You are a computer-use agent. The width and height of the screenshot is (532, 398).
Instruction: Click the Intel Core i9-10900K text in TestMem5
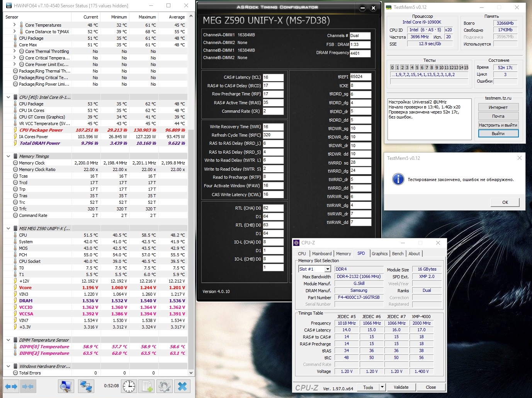(x=422, y=22)
